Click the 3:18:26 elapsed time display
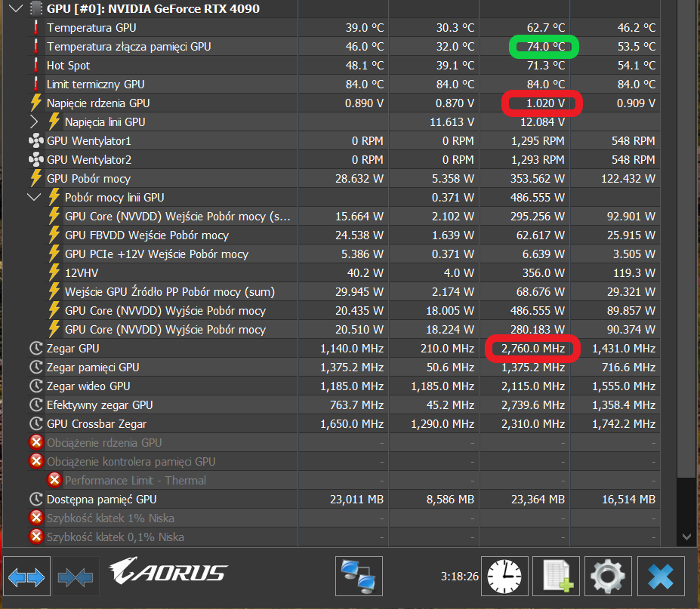This screenshot has height=609, width=700. click(459, 577)
